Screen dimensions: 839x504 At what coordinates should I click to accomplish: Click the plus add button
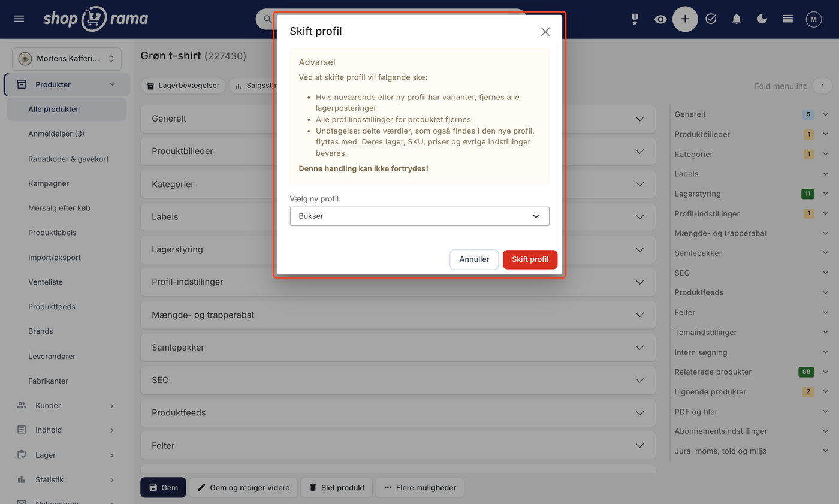(685, 19)
